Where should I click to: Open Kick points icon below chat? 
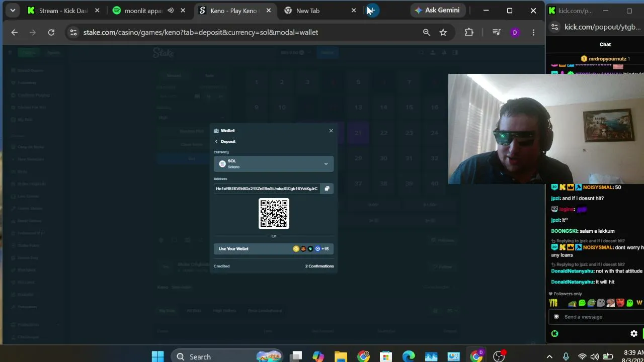(x=554, y=333)
